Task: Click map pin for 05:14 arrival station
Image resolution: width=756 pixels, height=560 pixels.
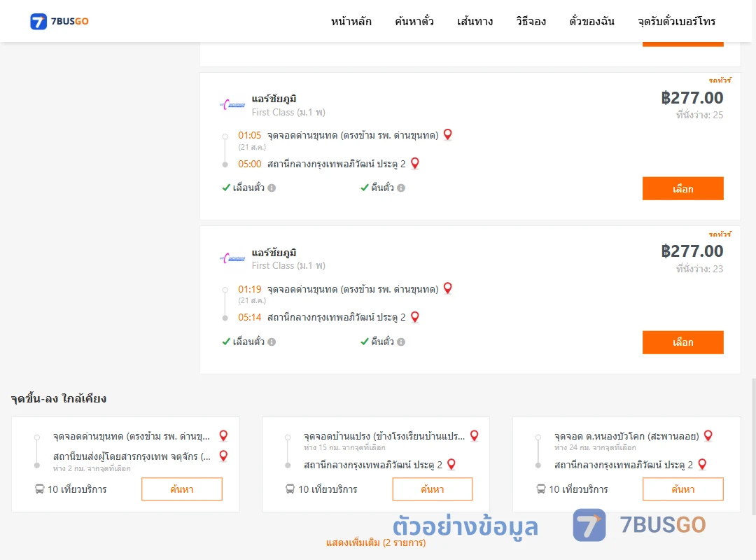Action: coord(414,317)
